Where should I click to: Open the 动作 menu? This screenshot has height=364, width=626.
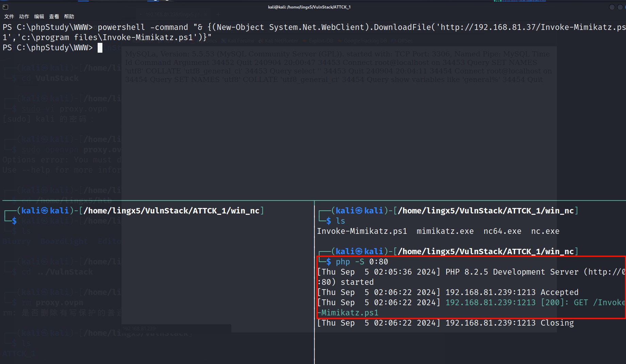tap(24, 16)
